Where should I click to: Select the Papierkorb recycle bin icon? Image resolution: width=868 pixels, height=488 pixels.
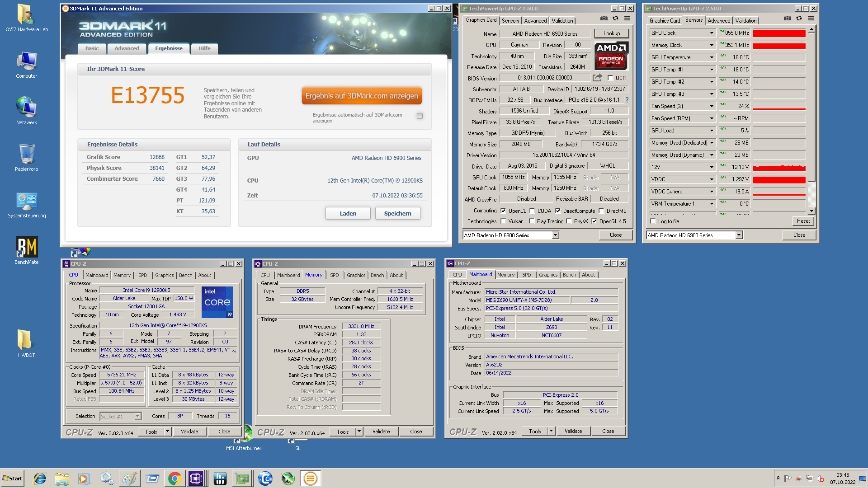coord(27,158)
